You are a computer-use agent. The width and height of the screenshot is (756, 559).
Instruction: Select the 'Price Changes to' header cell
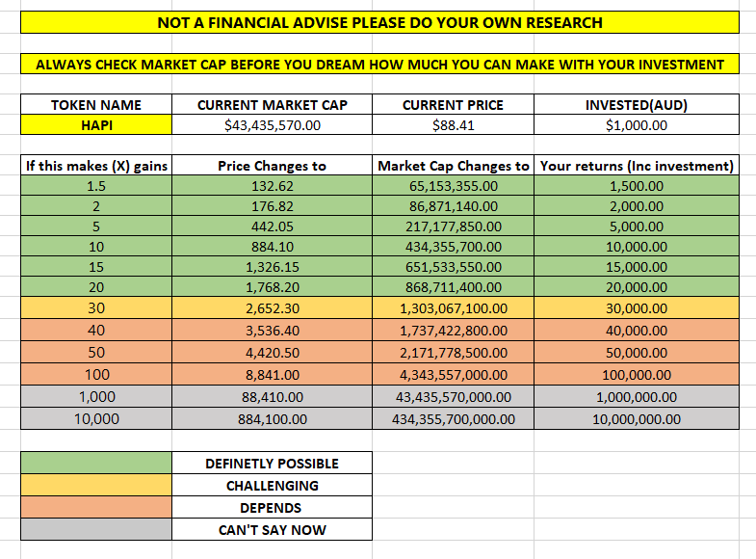pyautogui.click(x=272, y=166)
